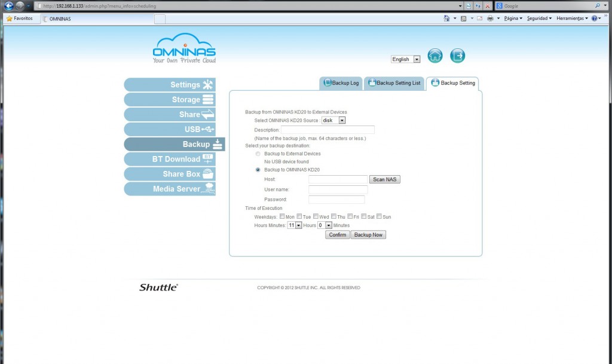612x364 pixels.
Task: Open the Hours dropdown showing 11
Action: point(295,225)
